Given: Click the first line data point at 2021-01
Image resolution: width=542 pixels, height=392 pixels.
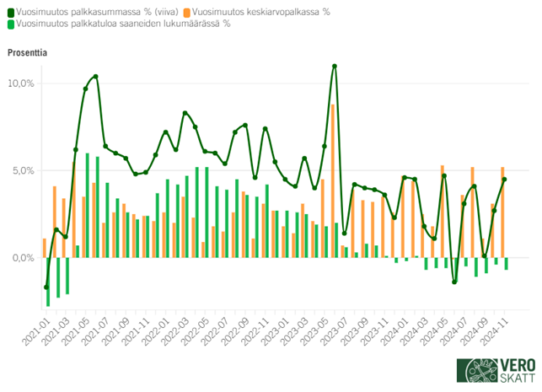Looking at the screenshot, I should [46, 287].
